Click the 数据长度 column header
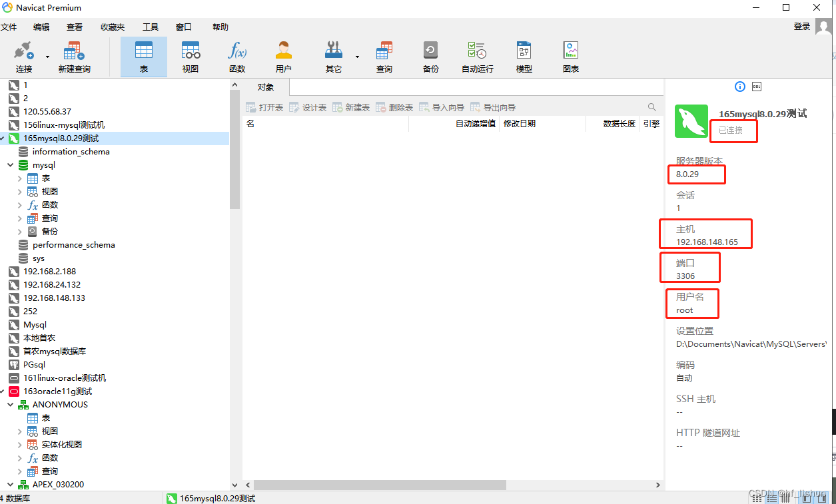This screenshot has width=836, height=504. tap(613, 124)
